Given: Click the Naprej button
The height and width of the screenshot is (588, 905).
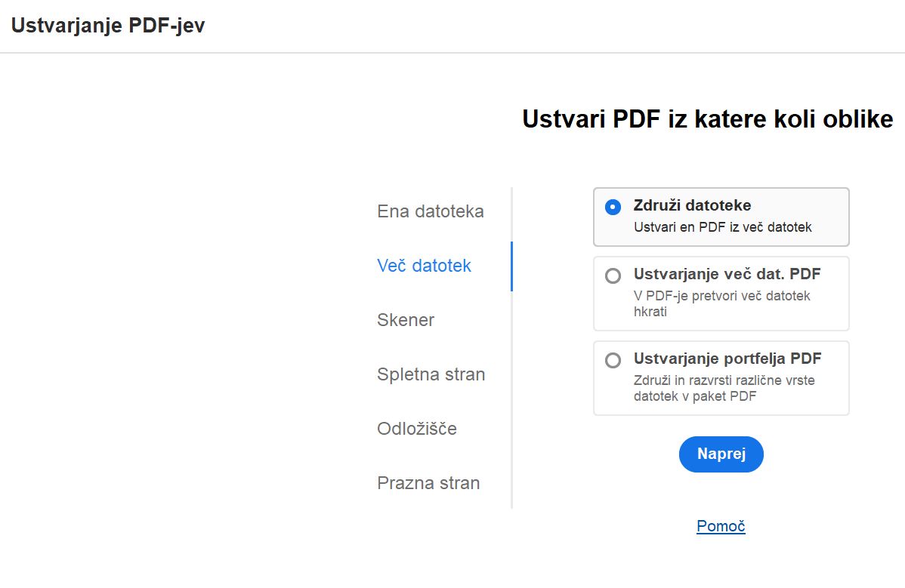Looking at the screenshot, I should pyautogui.click(x=721, y=454).
